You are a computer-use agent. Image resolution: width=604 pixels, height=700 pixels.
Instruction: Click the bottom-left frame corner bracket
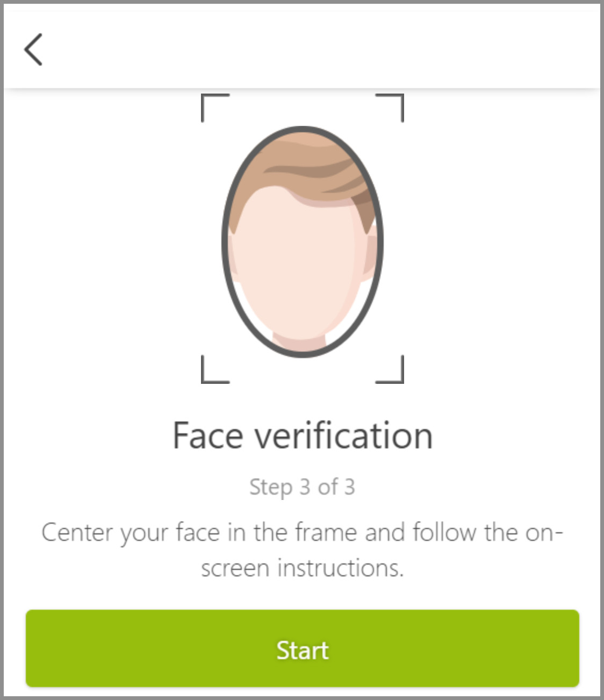pyautogui.click(x=214, y=369)
